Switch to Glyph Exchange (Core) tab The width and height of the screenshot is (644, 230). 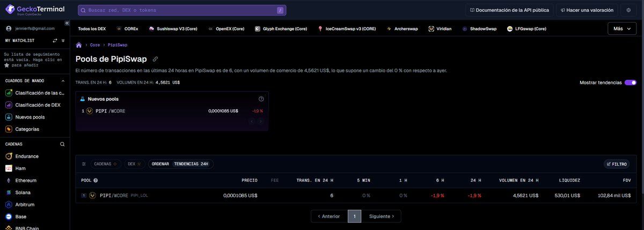pos(281,28)
